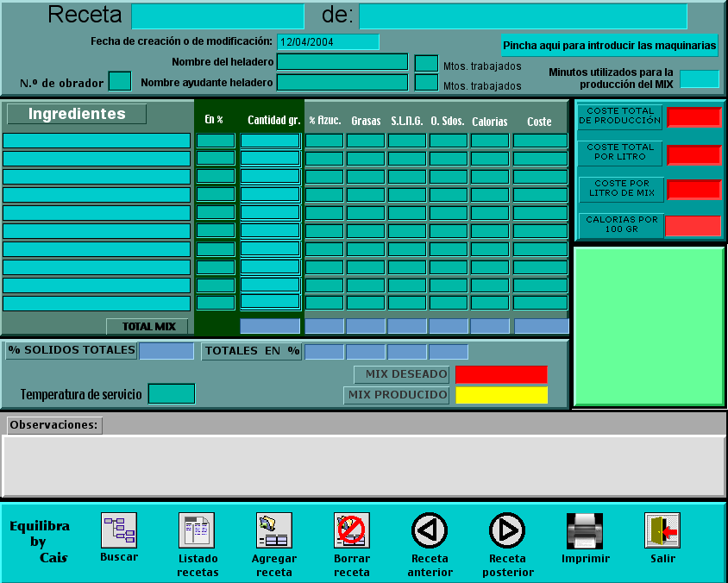This screenshot has height=583, width=728.
Task: Click the Imprimir printer icon
Action: [x=585, y=530]
